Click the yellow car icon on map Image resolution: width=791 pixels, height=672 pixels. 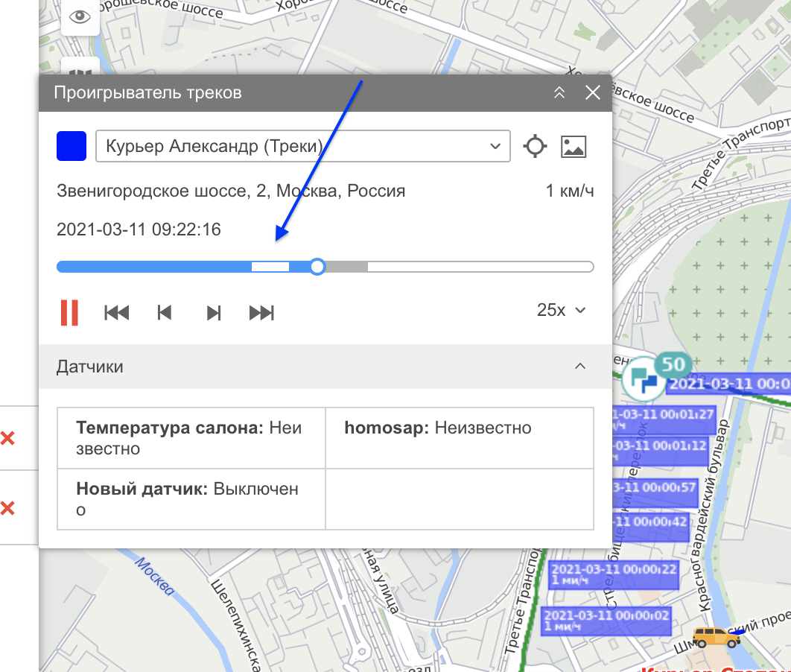coord(716,636)
